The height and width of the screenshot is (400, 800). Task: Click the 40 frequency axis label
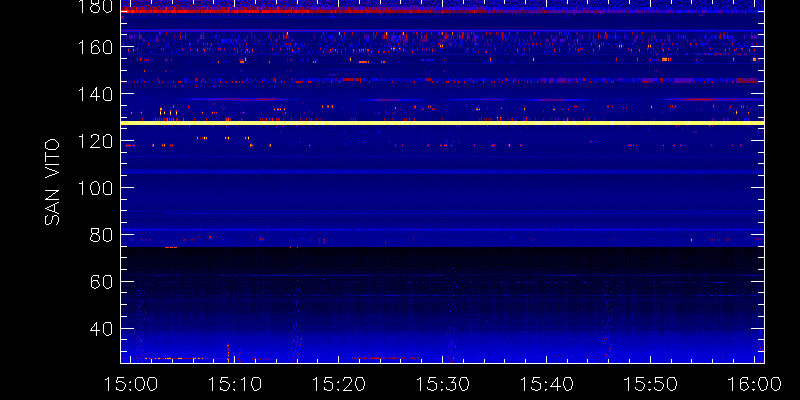coord(101,329)
